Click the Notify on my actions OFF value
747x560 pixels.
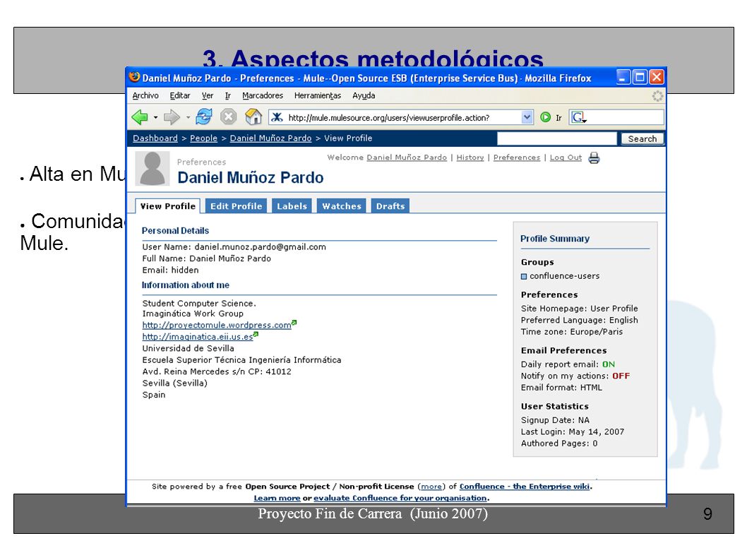(x=621, y=376)
